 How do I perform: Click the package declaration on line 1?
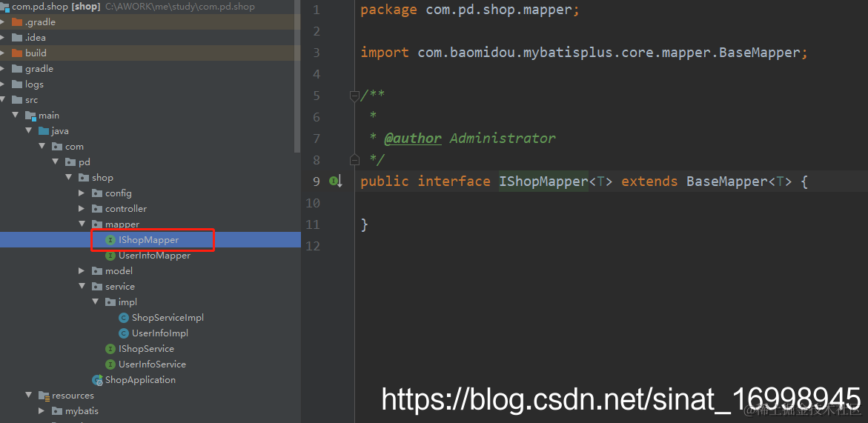[470, 10]
